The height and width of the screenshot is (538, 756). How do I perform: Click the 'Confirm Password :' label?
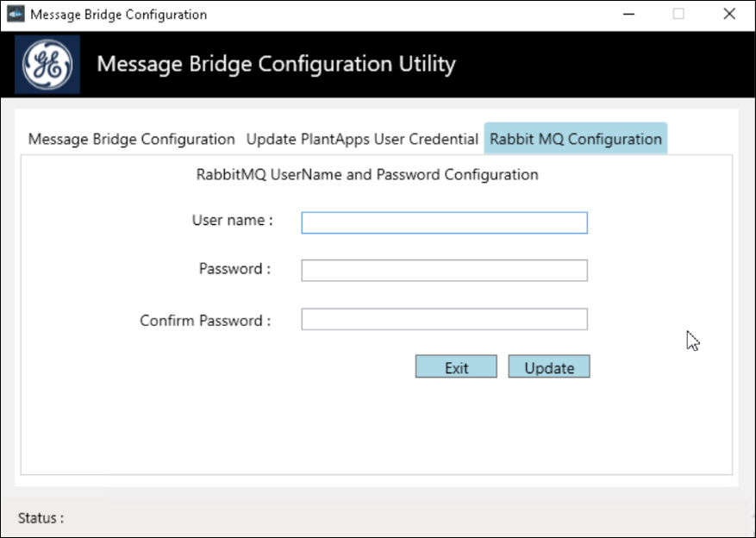coord(205,321)
